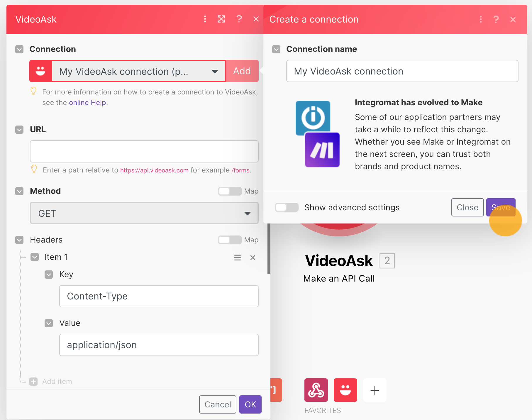This screenshot has height=420, width=532.
Task: Open the My VideoAsk connection dropdown
Action: pos(139,71)
